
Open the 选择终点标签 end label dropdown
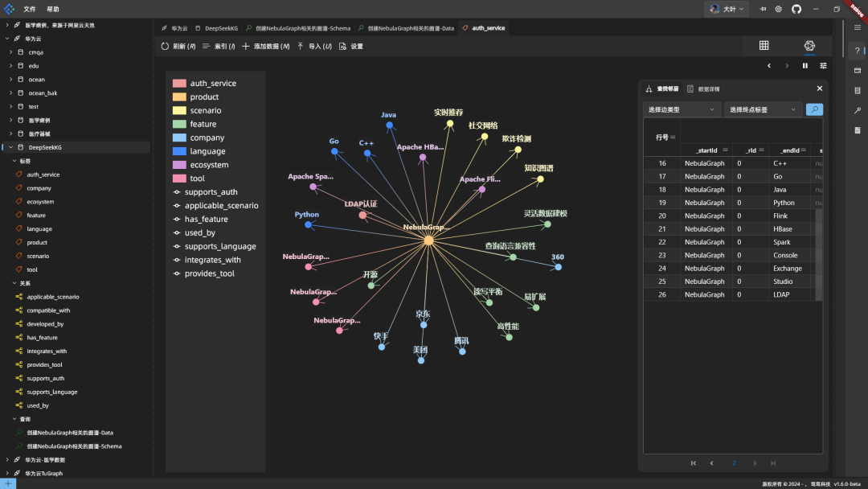tap(763, 109)
